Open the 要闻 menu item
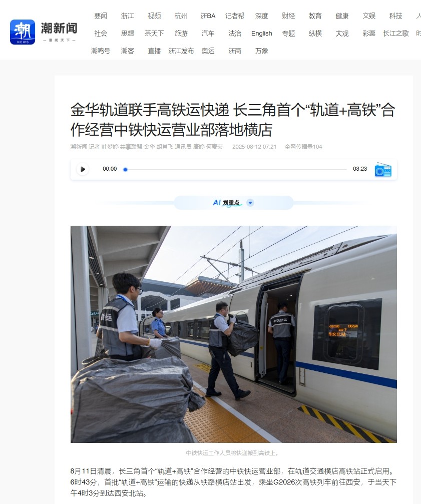 point(101,16)
